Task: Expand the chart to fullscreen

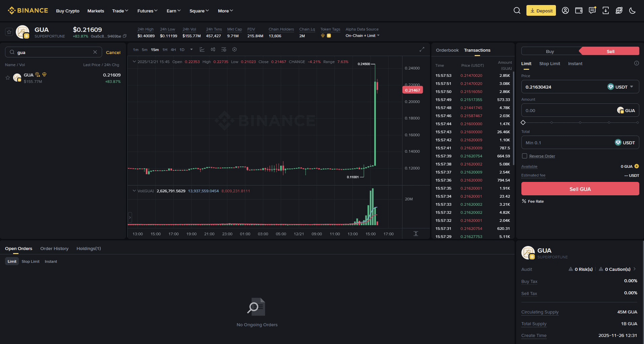Action: (422, 49)
